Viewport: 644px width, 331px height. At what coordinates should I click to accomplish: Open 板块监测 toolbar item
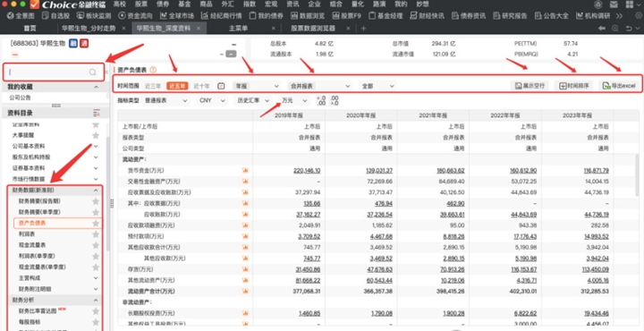click(x=93, y=16)
